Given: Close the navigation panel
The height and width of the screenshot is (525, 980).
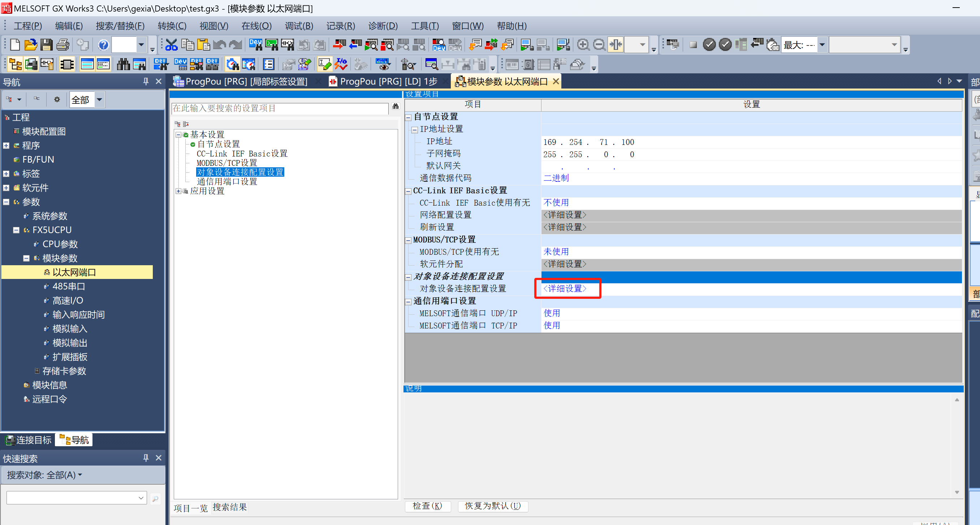Looking at the screenshot, I should tap(159, 81).
